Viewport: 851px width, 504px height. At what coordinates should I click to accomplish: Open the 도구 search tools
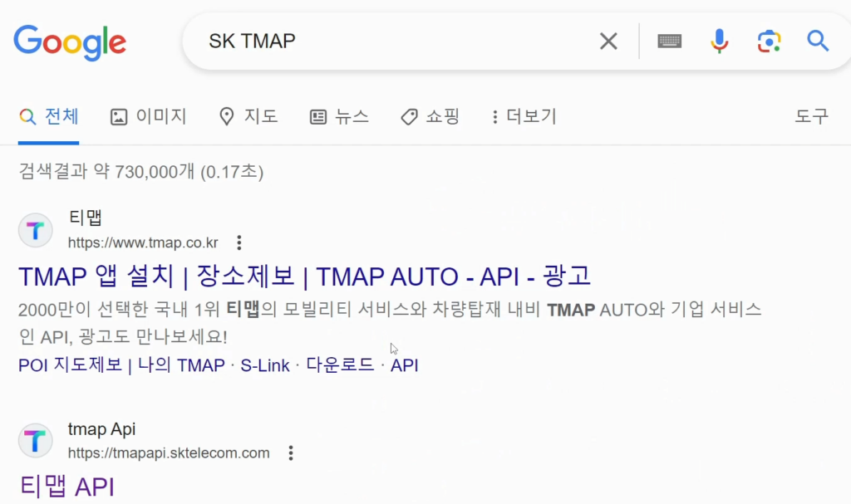[811, 116]
